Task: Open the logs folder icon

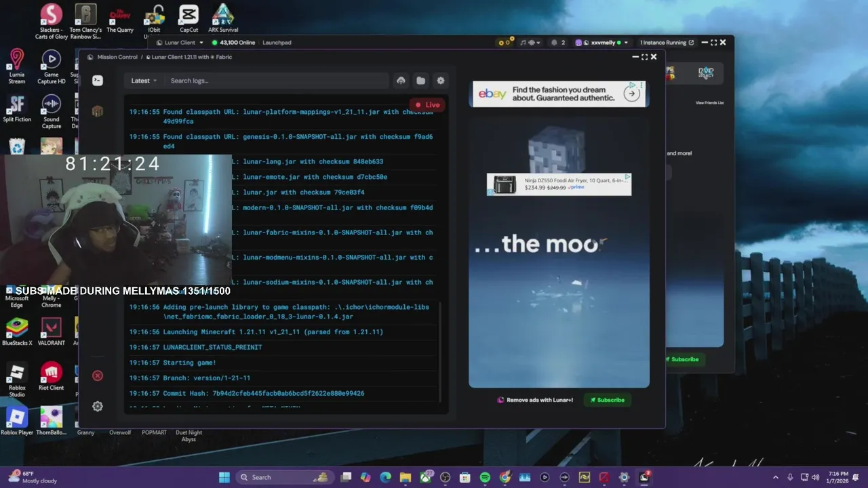Action: (420, 81)
